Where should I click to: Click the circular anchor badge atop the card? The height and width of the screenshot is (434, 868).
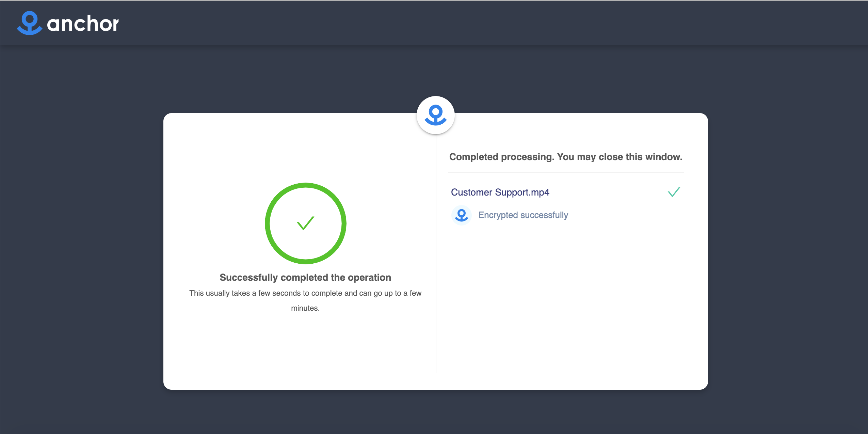[x=435, y=115]
